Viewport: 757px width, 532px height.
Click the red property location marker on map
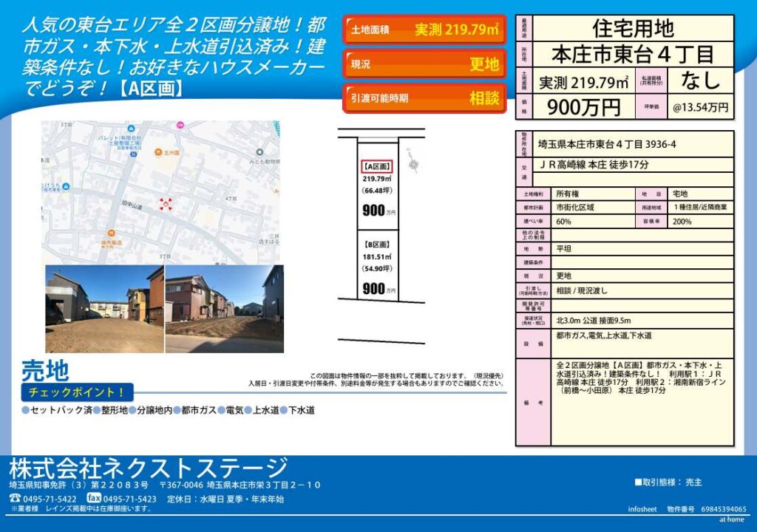(x=166, y=204)
